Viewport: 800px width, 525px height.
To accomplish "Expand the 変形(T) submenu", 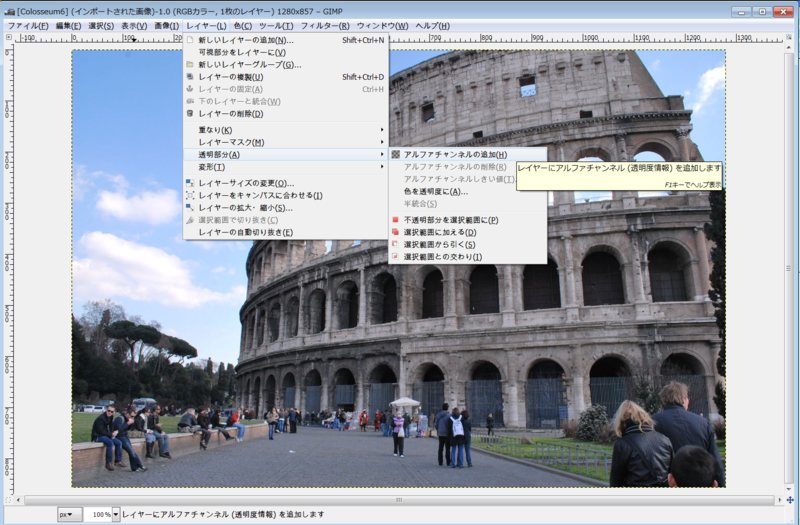I will tap(286, 167).
